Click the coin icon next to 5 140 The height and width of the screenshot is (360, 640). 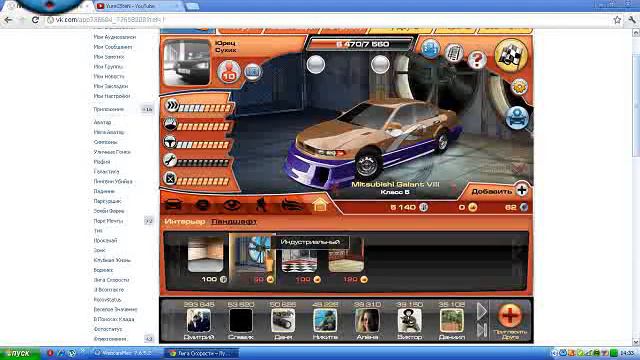coord(424,207)
